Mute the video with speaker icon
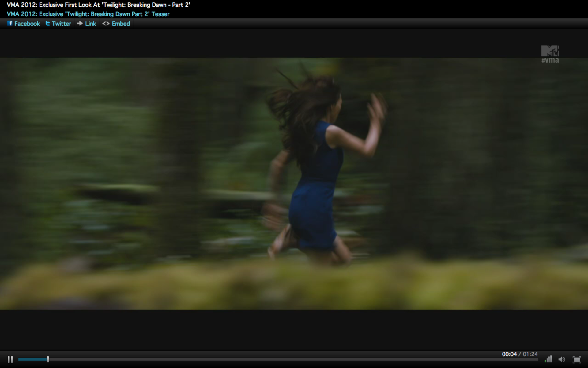Viewport: 588px width, 368px height. [x=562, y=359]
